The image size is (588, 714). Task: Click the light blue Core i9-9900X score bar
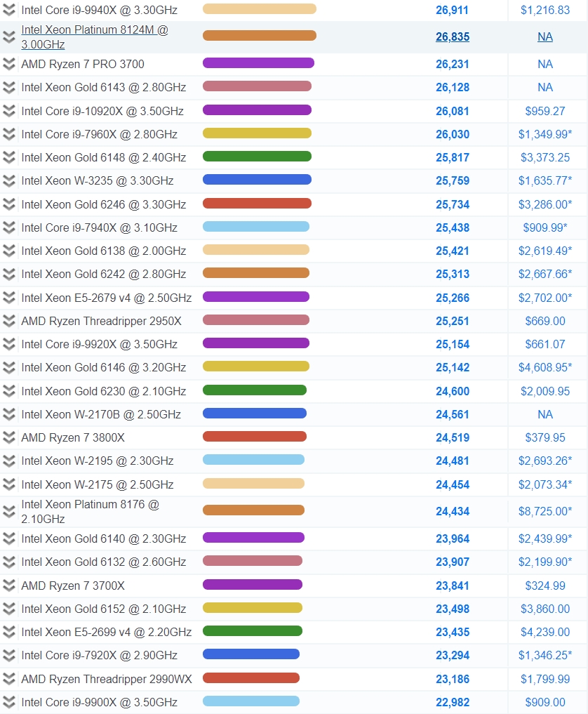[251, 701]
